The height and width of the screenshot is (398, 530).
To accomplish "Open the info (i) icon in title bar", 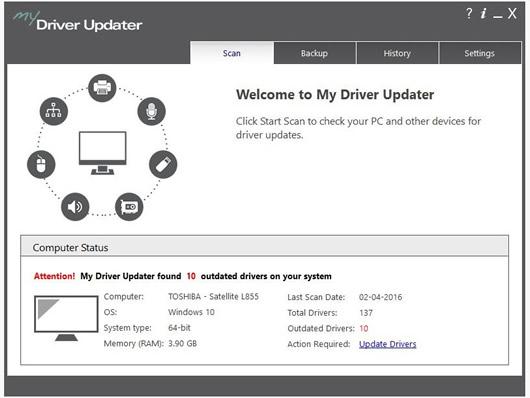I will click(x=483, y=14).
